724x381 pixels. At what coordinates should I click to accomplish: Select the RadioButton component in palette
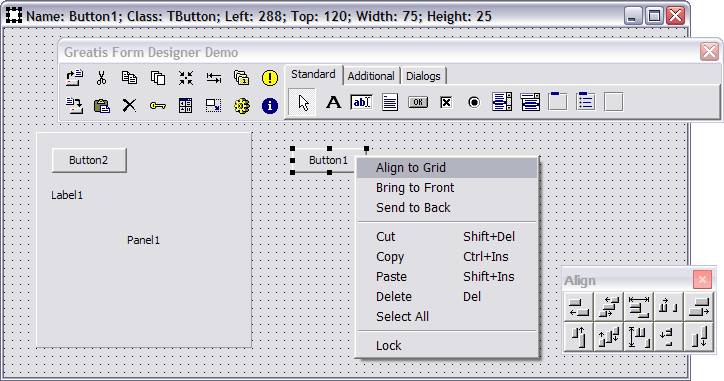click(474, 102)
